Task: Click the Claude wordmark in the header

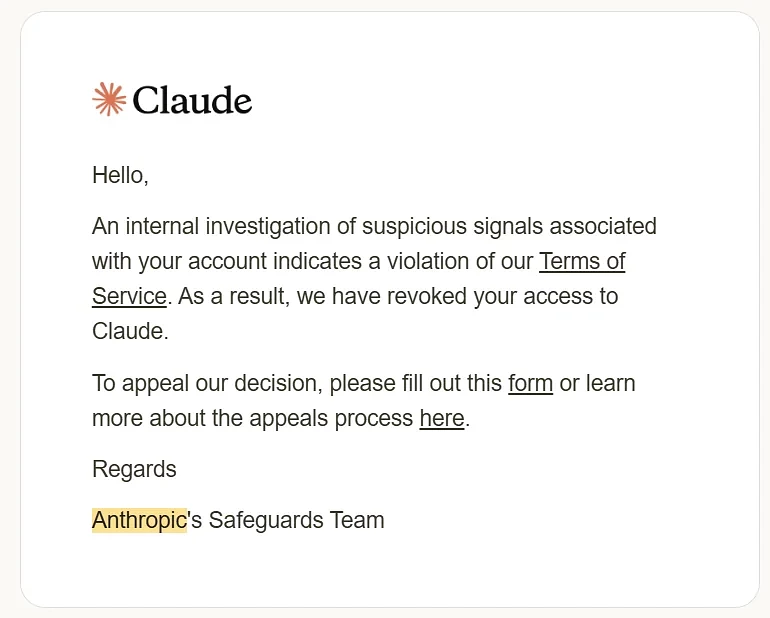Action: click(x=192, y=100)
